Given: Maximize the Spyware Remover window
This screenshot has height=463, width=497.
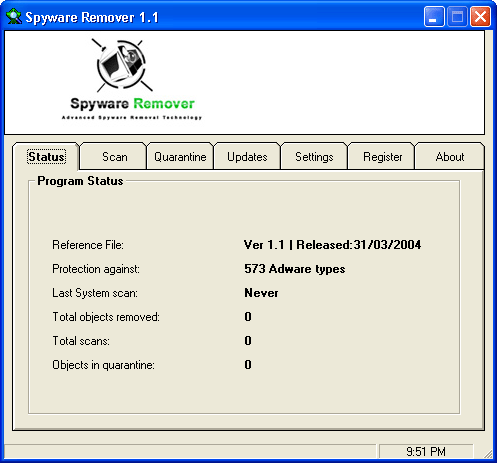Looking at the screenshot, I should tap(457, 16).
